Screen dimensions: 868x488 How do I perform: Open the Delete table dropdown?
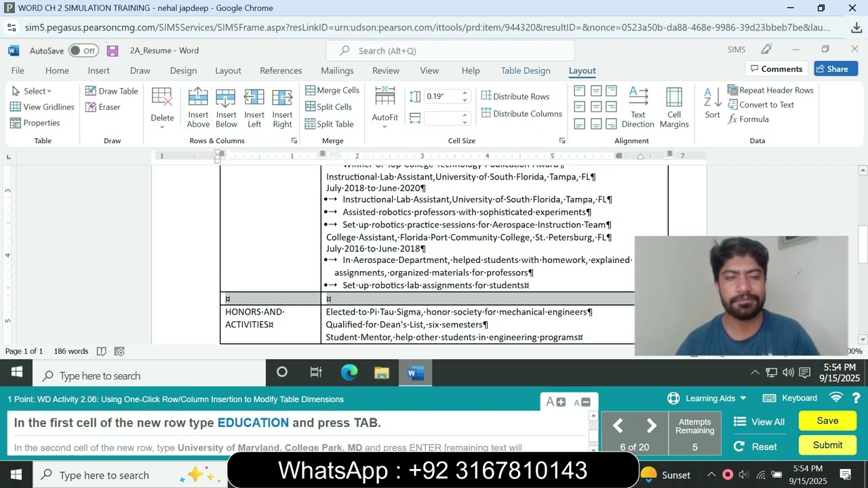[x=162, y=108]
